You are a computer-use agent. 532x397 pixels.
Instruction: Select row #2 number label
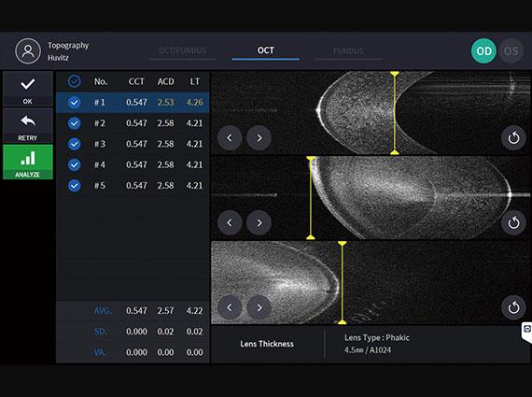[x=100, y=123]
